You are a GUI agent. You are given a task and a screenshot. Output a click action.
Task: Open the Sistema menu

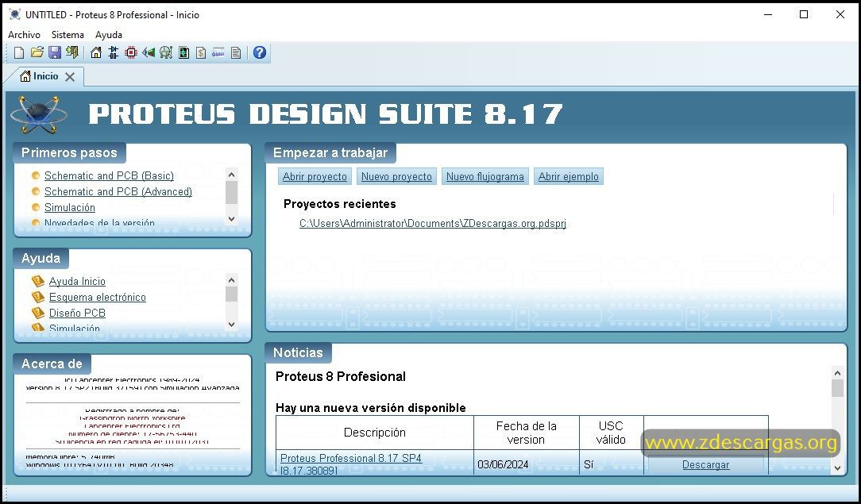68,35
